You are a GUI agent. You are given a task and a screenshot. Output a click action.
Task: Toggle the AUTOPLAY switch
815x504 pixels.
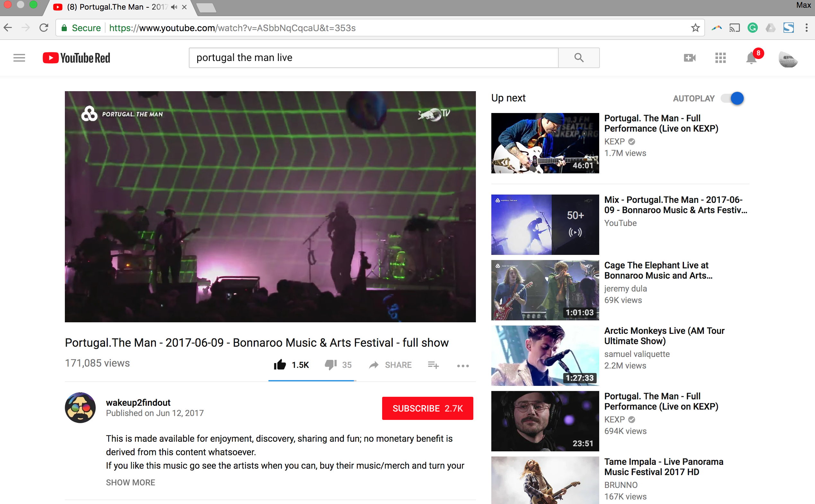(732, 98)
